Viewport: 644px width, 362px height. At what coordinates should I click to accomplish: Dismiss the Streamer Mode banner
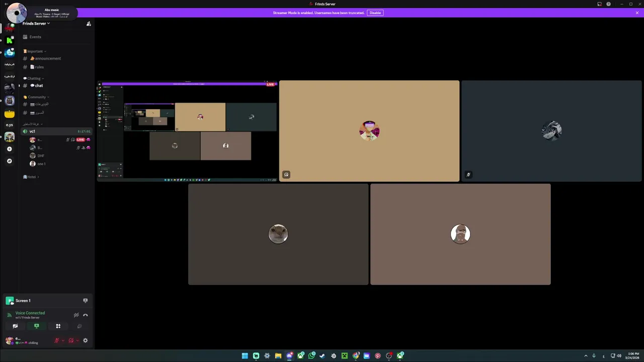click(637, 13)
